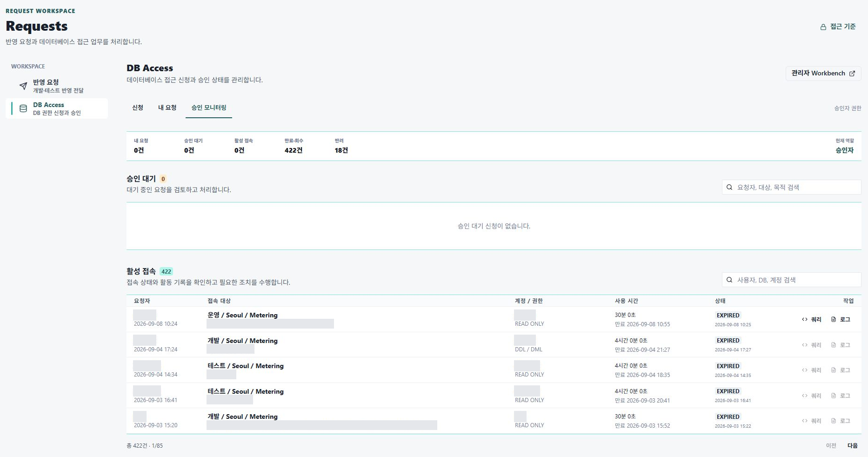Open 로그 for the 2026-09-04 14:34 row
868x457 pixels.
click(x=841, y=370)
